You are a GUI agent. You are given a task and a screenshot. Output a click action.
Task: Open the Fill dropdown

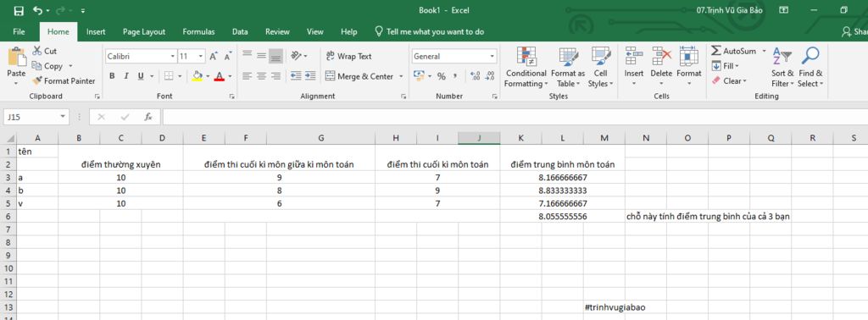(726, 66)
